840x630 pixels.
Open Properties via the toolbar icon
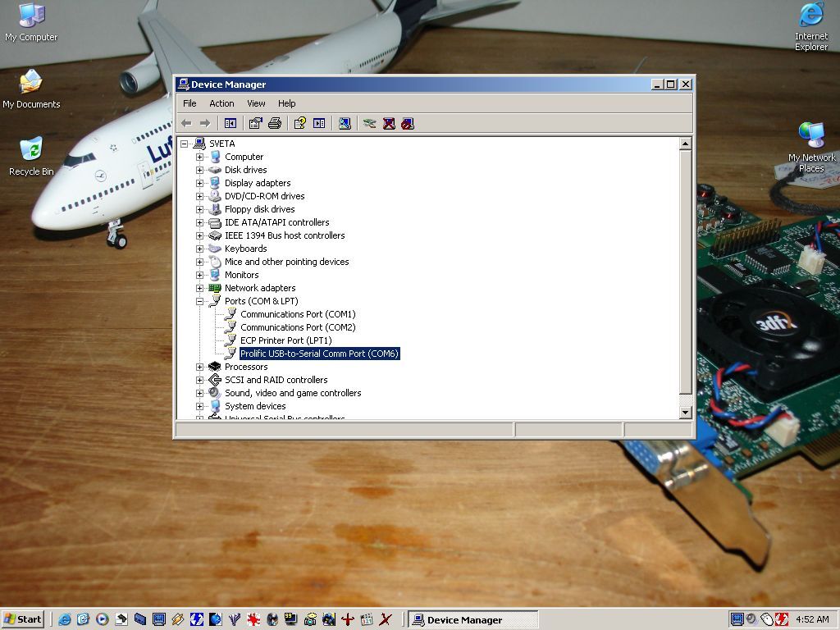coord(256,124)
